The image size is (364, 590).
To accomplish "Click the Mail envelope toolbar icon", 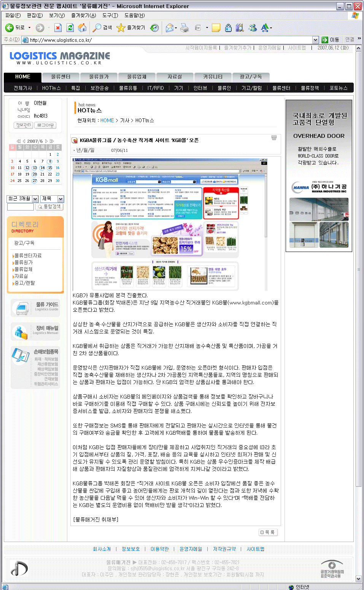I will pos(170,27).
